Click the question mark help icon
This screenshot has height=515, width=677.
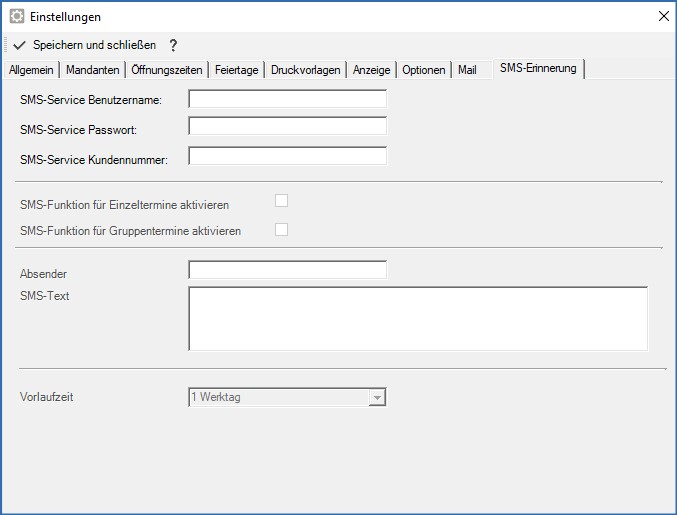(x=173, y=45)
